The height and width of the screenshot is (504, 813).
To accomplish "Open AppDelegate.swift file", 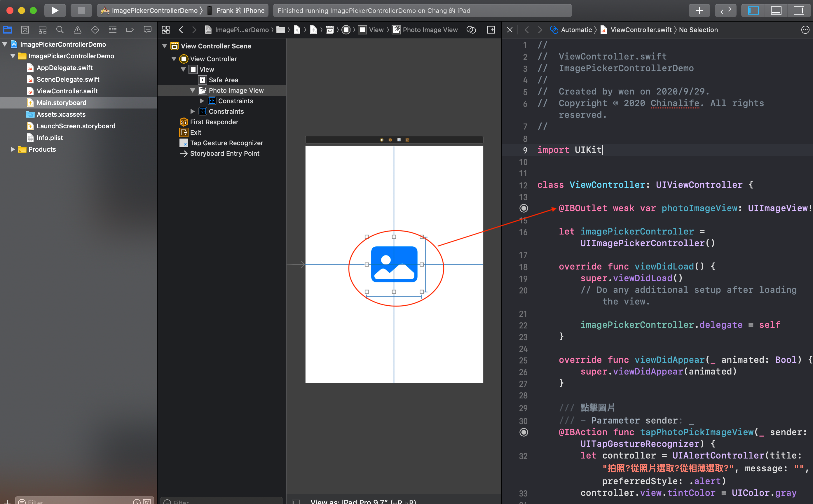I will pos(64,68).
